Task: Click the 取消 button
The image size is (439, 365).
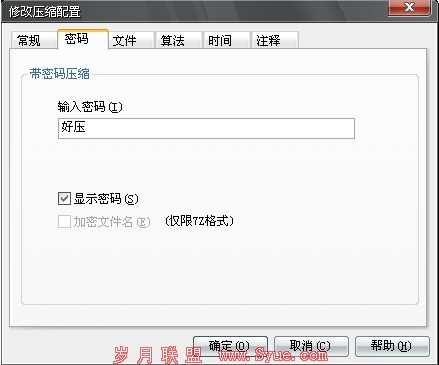Action: point(311,346)
